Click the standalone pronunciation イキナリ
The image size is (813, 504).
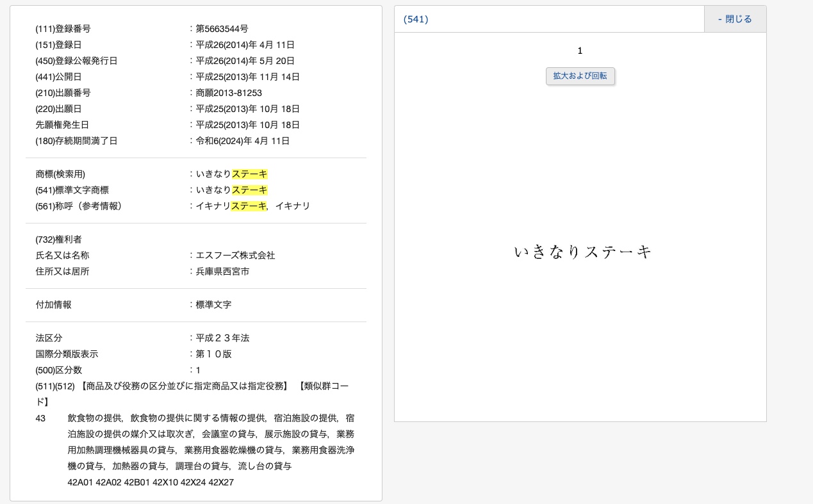292,206
